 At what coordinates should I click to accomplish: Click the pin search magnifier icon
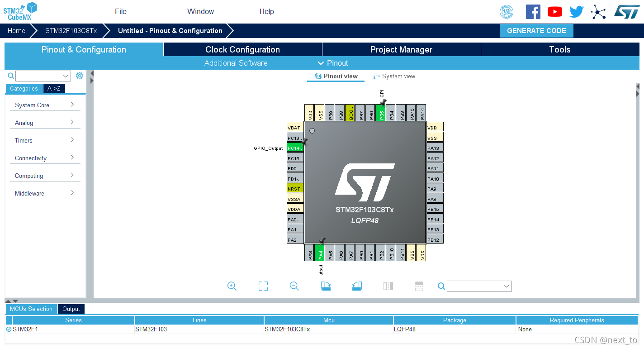click(x=441, y=286)
